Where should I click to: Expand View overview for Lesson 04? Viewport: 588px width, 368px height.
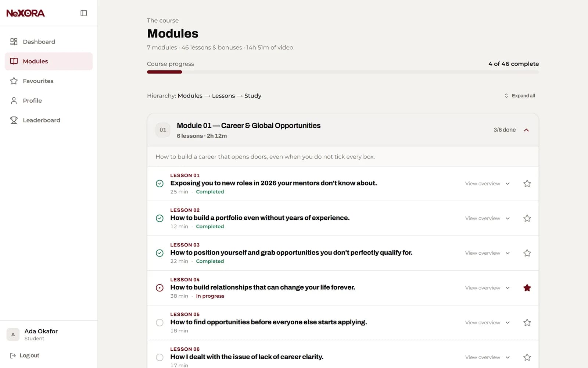click(x=487, y=288)
